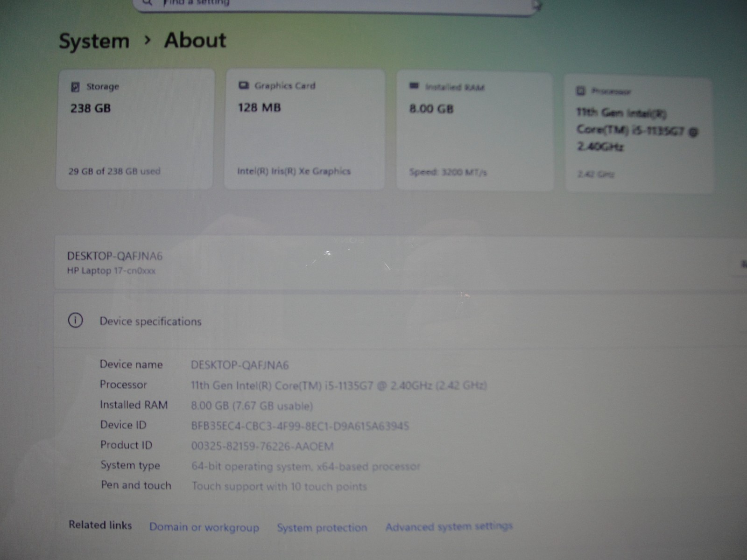
Task: Click the search magnifier icon
Action: pos(148,2)
